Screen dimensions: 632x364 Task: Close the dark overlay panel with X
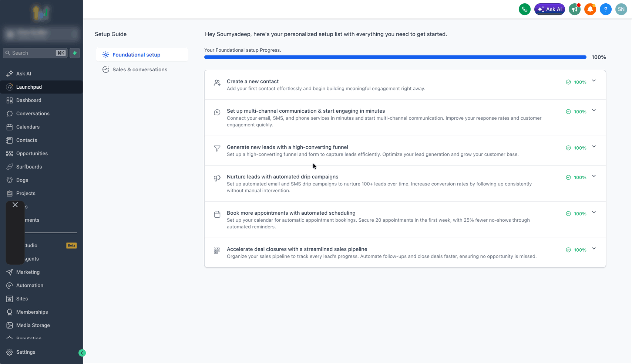coord(15,205)
